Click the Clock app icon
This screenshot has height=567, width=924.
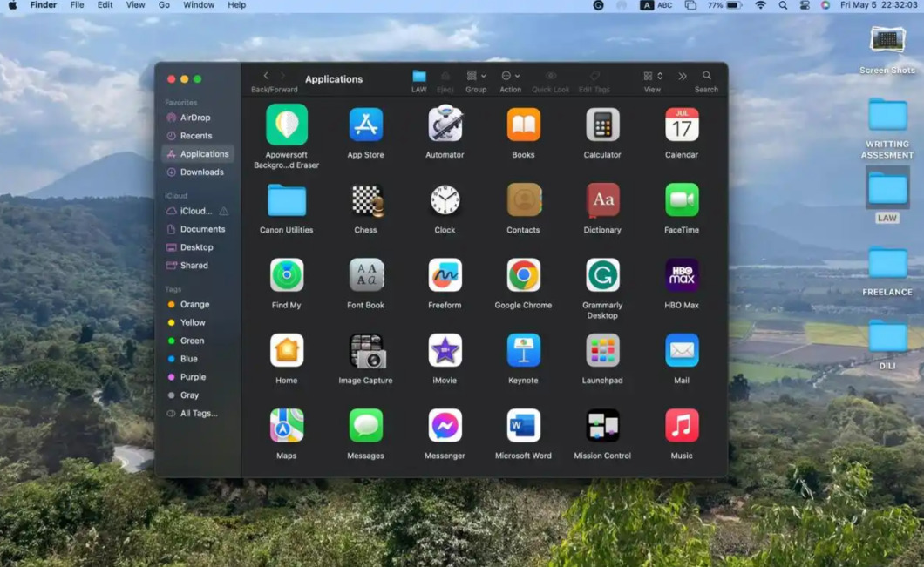pyautogui.click(x=445, y=200)
